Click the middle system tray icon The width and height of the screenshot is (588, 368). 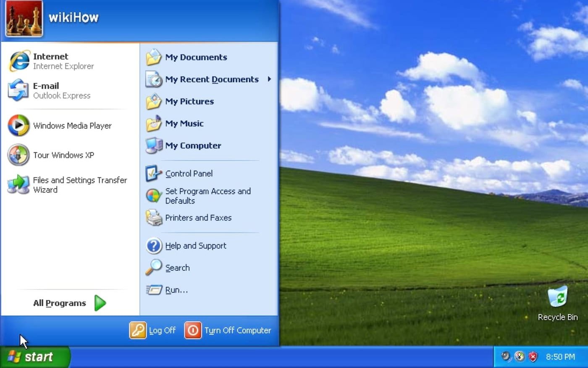pyautogui.click(x=520, y=357)
